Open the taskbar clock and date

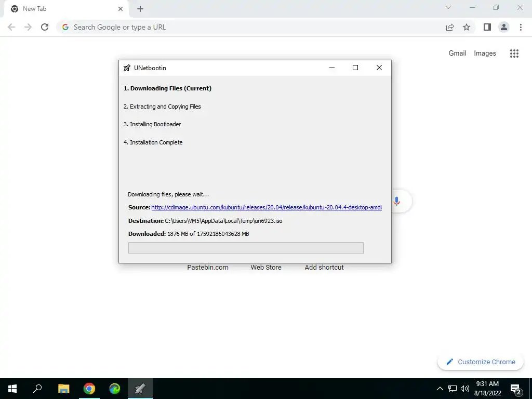point(487,389)
